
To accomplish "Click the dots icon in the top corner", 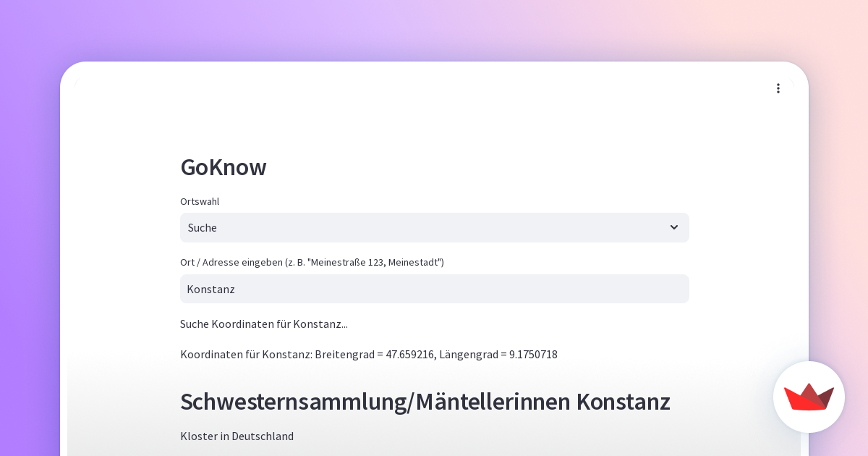I will point(778,88).
